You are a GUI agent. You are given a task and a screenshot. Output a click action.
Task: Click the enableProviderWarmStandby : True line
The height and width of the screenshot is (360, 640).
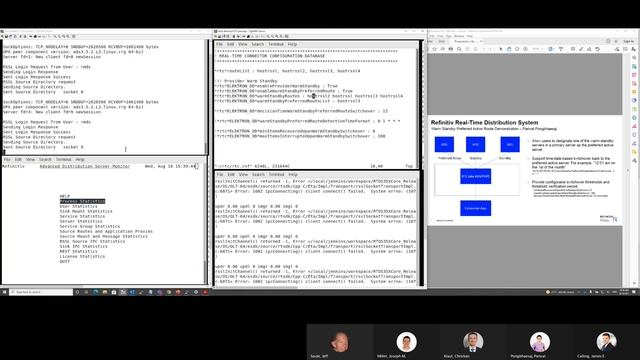(276, 86)
